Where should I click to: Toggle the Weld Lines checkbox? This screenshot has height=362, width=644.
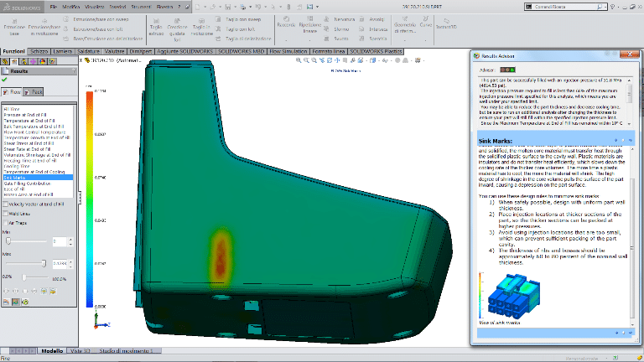click(5, 214)
